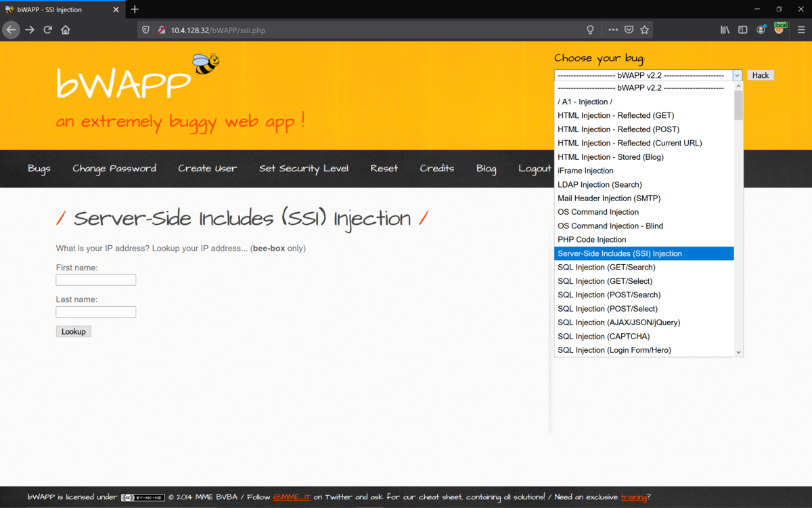Click the tracking protection shield icon

coord(145,30)
